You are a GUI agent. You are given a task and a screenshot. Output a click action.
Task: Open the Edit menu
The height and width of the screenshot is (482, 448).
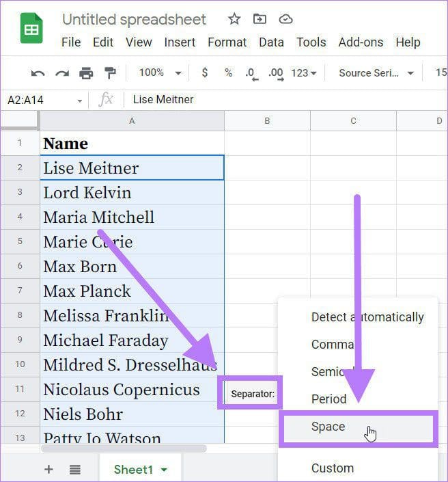pos(103,42)
